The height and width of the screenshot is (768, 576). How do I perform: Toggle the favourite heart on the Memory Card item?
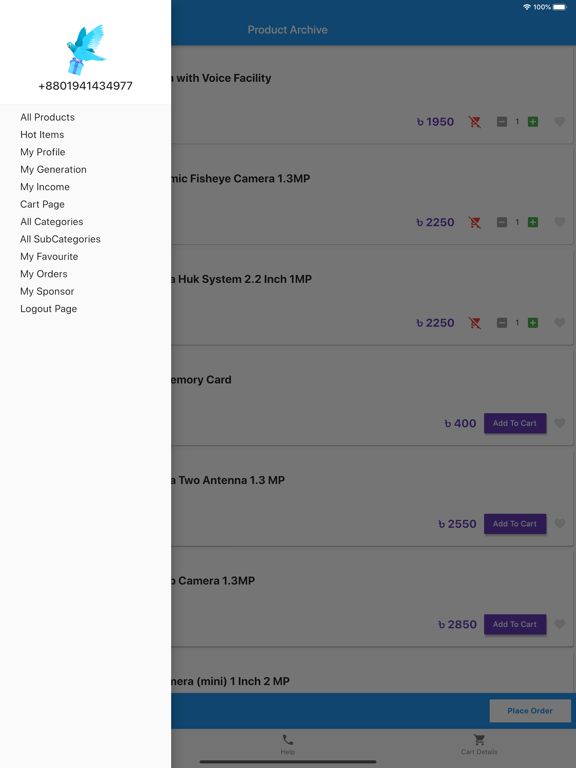[x=560, y=423]
